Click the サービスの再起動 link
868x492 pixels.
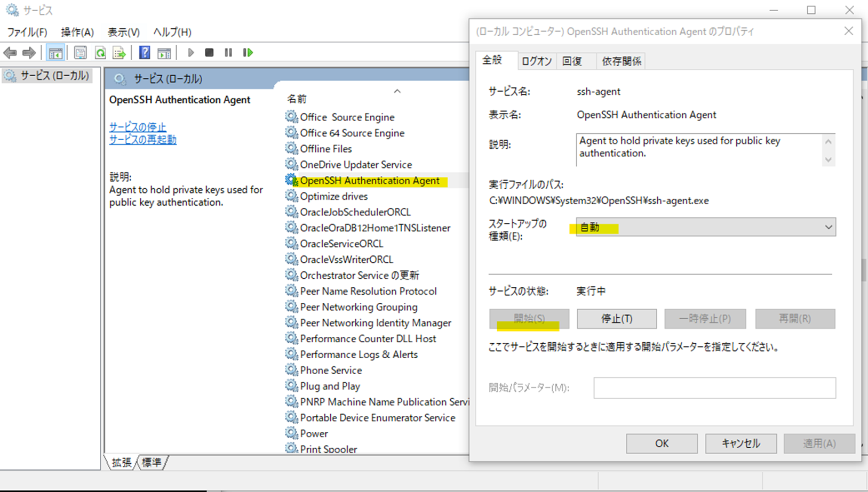pyautogui.click(x=142, y=140)
